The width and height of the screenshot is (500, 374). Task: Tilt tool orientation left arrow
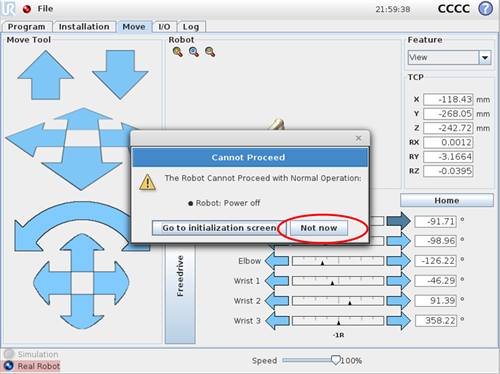(x=52, y=283)
